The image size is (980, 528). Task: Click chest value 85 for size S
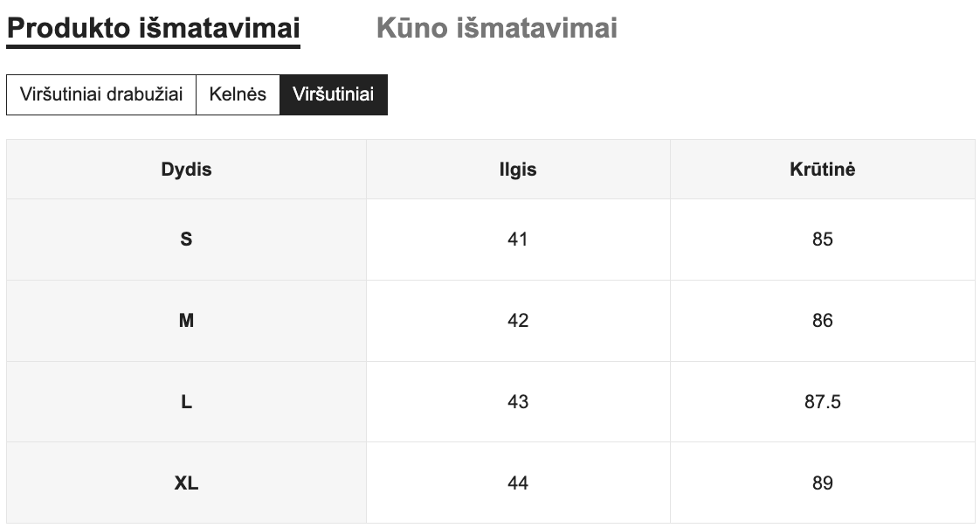823,239
